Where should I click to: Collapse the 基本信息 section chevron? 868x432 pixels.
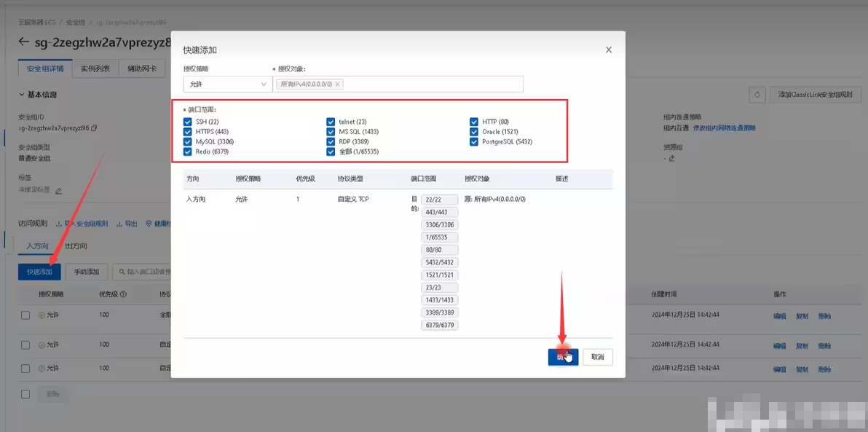click(22, 95)
